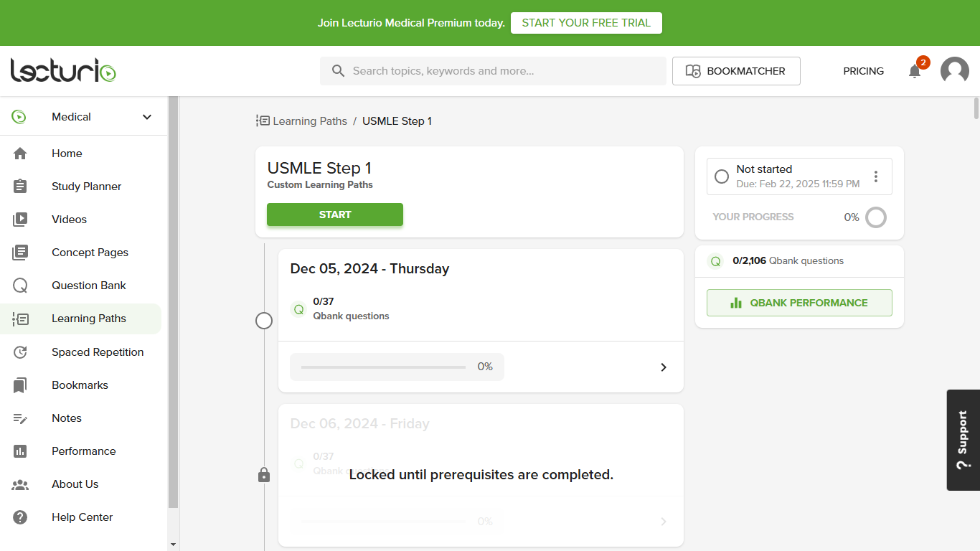The image size is (980, 551).
Task: Click the Spaced Repetition clock icon
Action: tap(20, 352)
